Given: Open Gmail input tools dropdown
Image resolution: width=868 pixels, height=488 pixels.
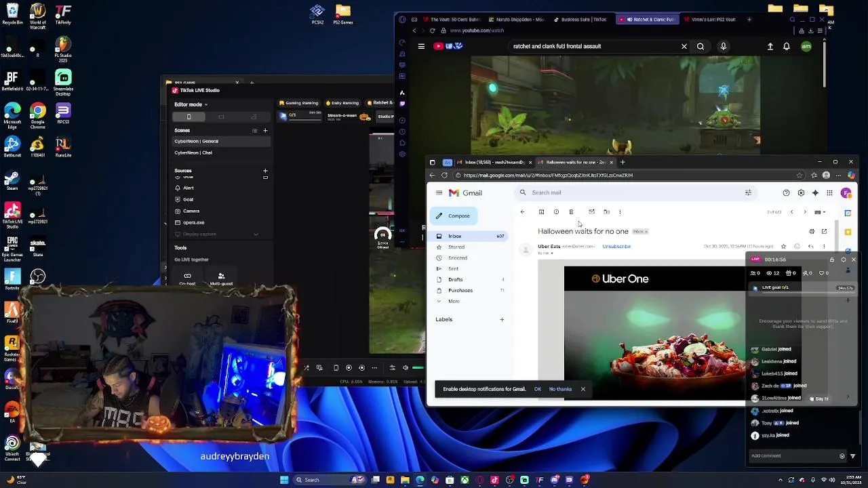Looking at the screenshot, I should click(x=820, y=212).
